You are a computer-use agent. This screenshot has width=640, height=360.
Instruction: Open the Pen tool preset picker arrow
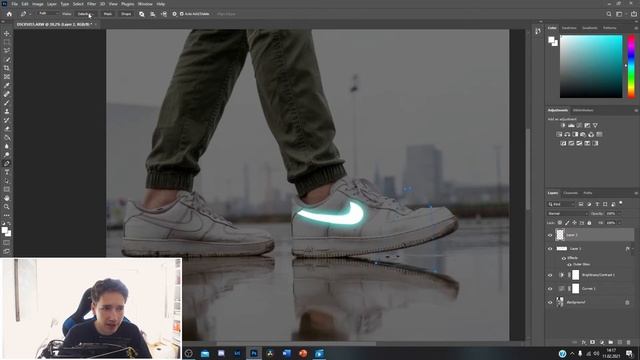[x=30, y=14]
